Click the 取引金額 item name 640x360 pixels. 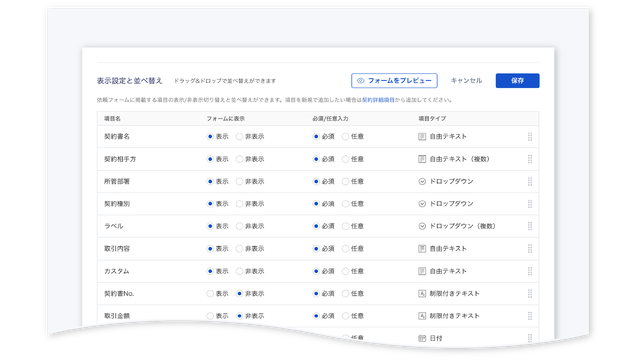pyautogui.click(x=117, y=316)
